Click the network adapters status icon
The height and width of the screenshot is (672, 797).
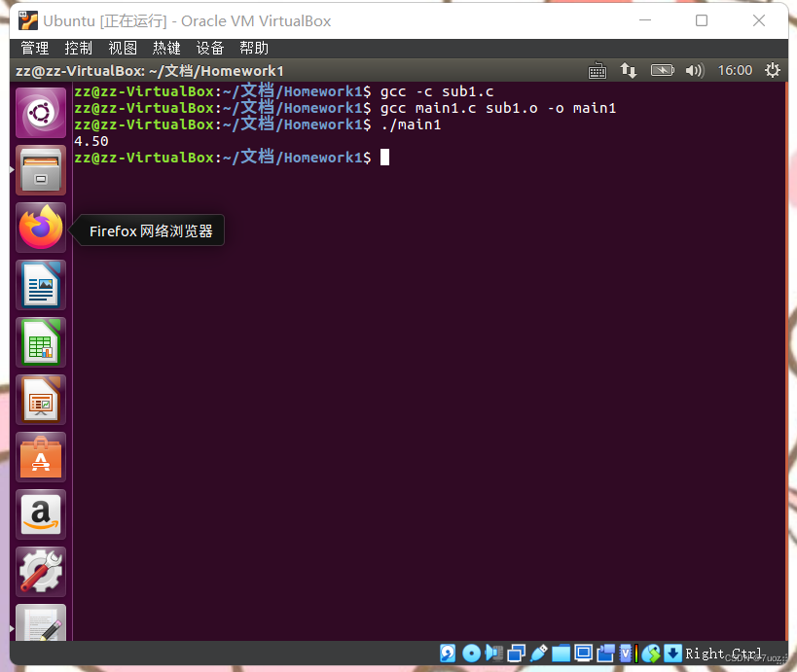pyautogui.click(x=516, y=654)
